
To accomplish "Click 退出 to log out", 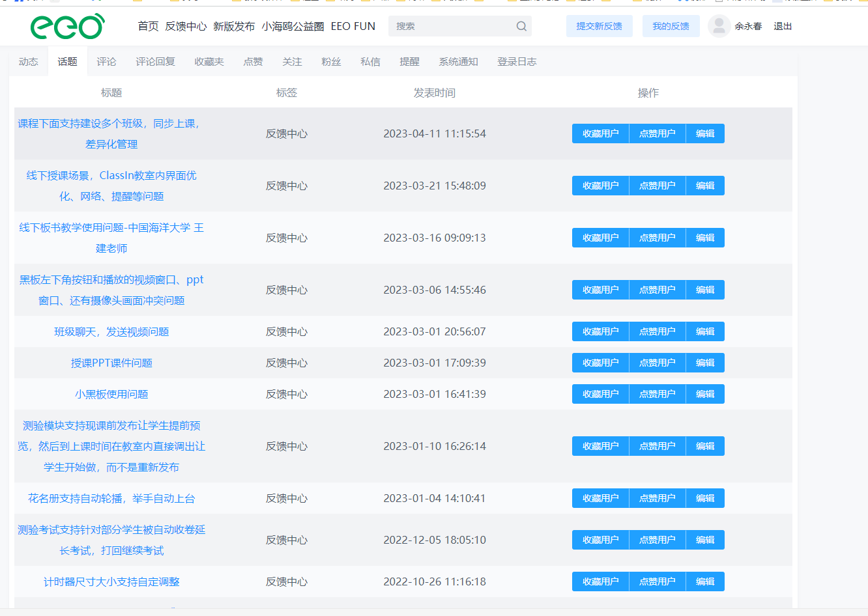I will click(783, 26).
